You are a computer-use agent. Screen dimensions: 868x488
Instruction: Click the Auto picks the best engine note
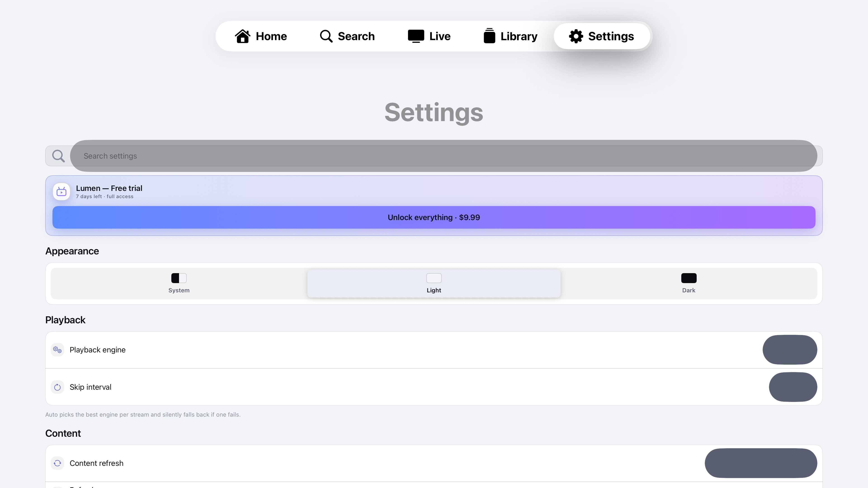click(143, 415)
